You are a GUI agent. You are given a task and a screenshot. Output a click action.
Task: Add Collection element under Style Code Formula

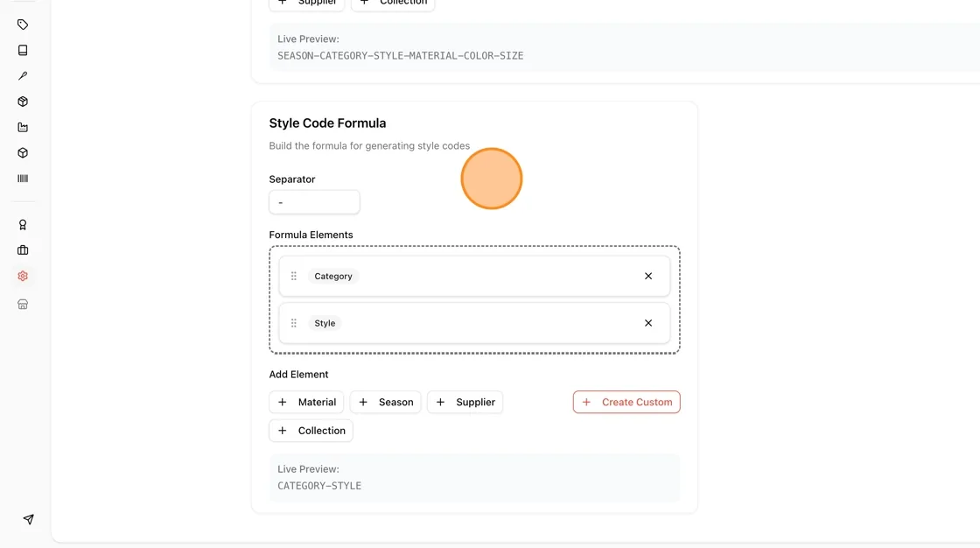311,431
